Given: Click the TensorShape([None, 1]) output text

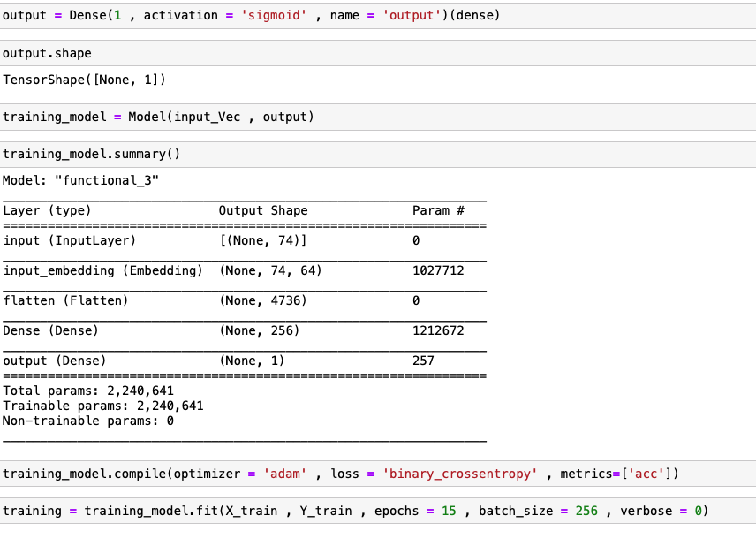Looking at the screenshot, I should [x=85, y=80].
